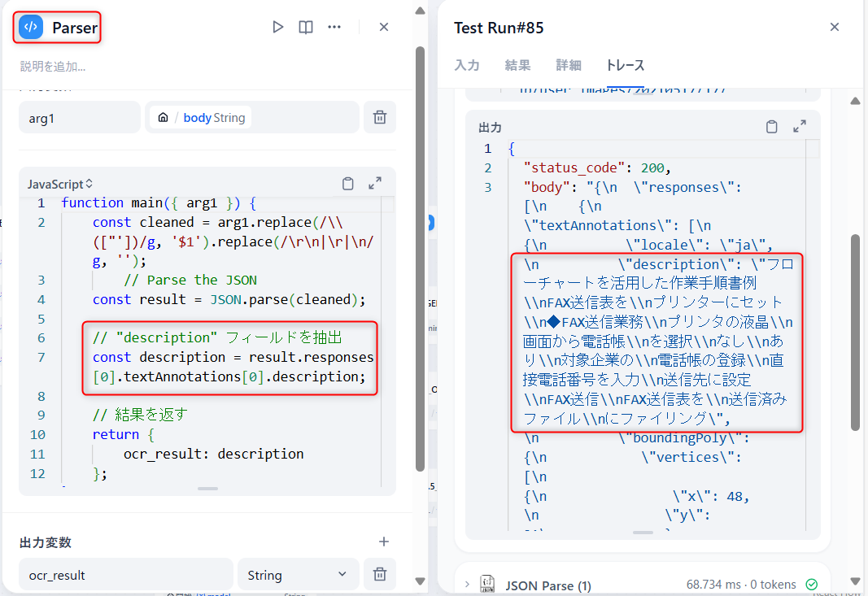Select the トレース tab
The width and height of the screenshot is (868, 596).
click(x=625, y=65)
